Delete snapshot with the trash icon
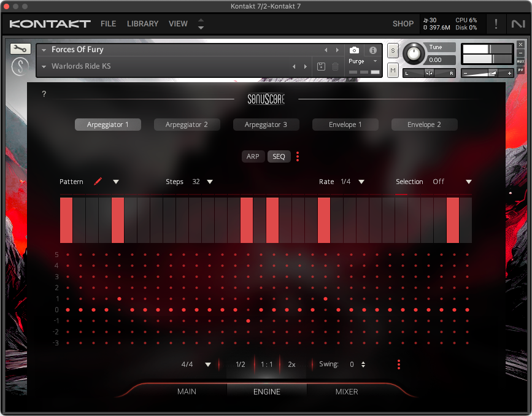This screenshot has height=416, width=532. pyautogui.click(x=335, y=66)
